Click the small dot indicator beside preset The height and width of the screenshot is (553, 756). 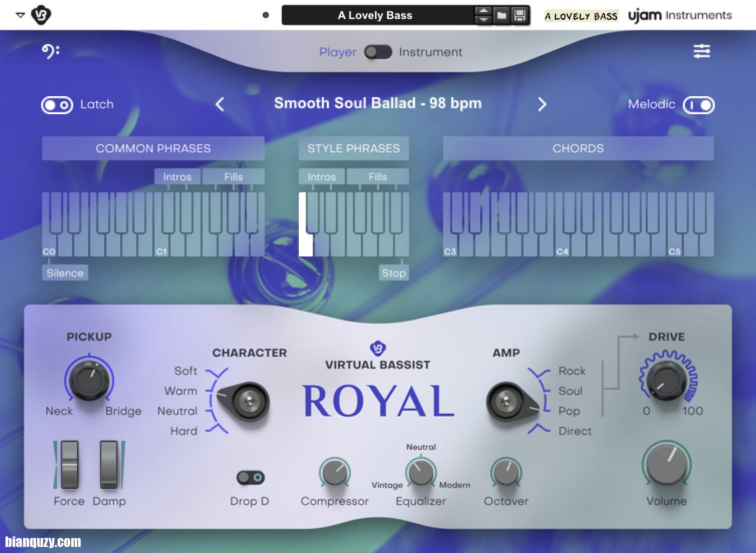(266, 15)
